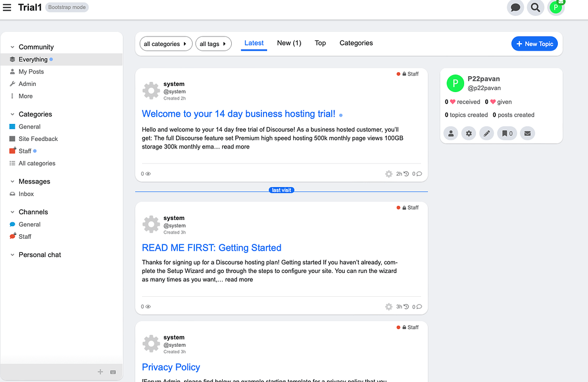
Task: Open the P22pavan user avatar menu
Action: pyautogui.click(x=556, y=7)
